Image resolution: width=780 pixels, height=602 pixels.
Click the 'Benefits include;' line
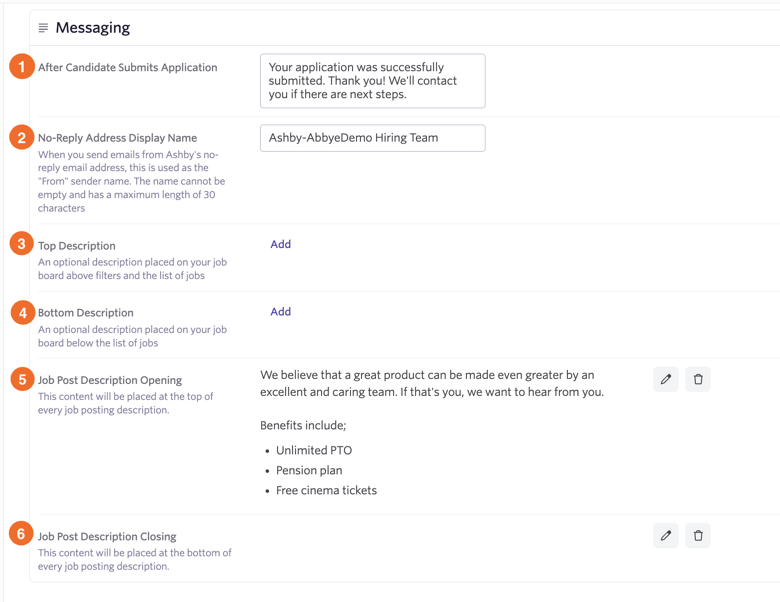[303, 425]
